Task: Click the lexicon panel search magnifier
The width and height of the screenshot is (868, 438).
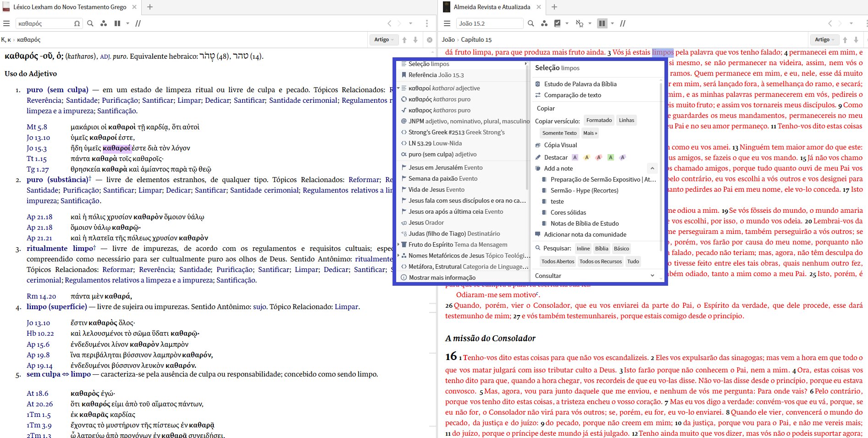Action: [x=90, y=23]
